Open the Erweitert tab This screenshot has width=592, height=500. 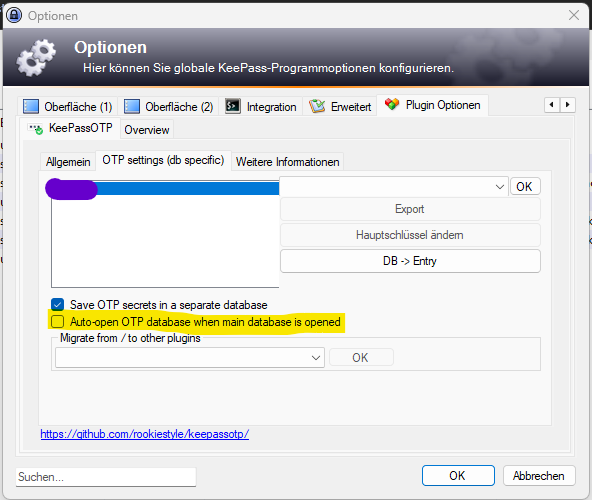click(340, 106)
